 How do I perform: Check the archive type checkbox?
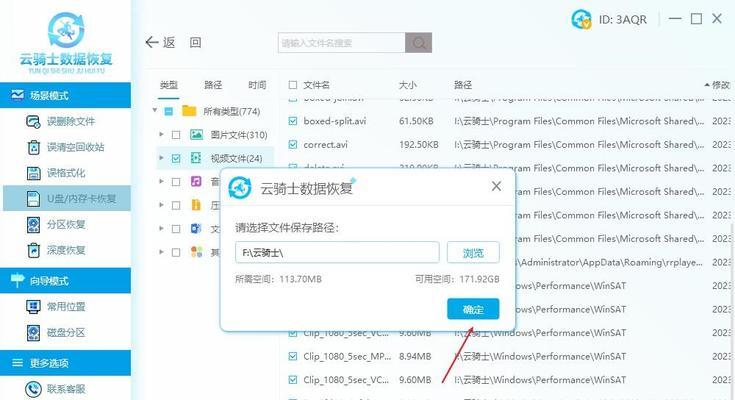tap(176, 205)
